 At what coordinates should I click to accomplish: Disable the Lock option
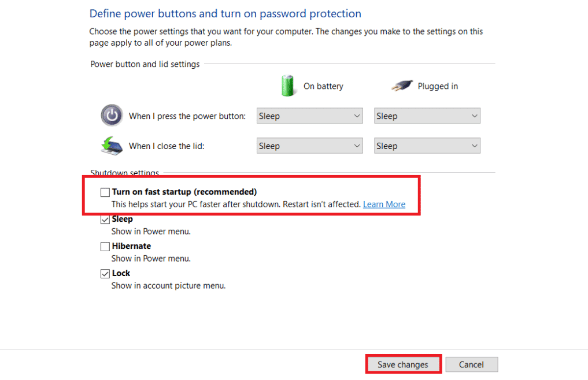(x=105, y=273)
